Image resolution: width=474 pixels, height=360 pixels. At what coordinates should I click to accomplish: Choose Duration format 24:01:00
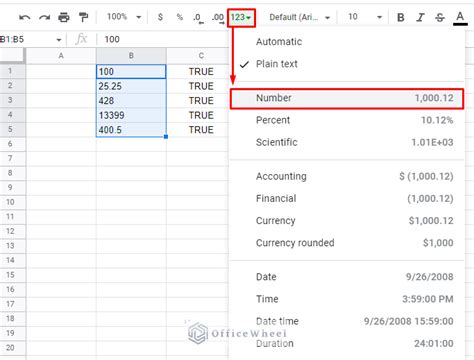[347, 343]
